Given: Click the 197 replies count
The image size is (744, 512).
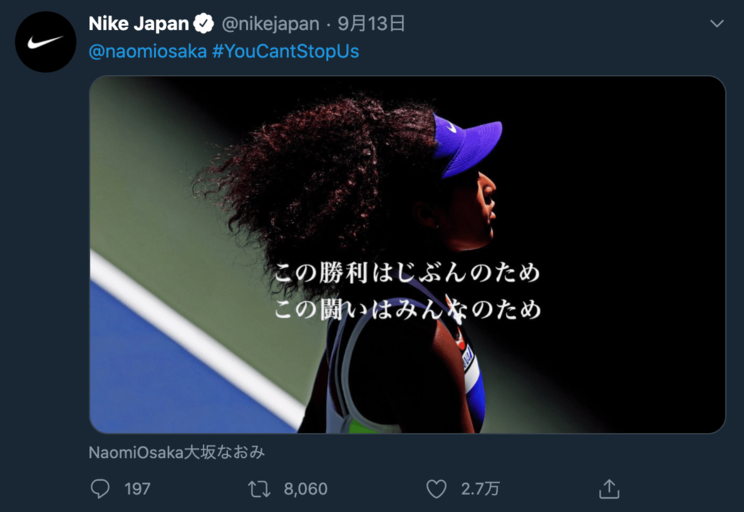Looking at the screenshot, I should pos(137,489).
